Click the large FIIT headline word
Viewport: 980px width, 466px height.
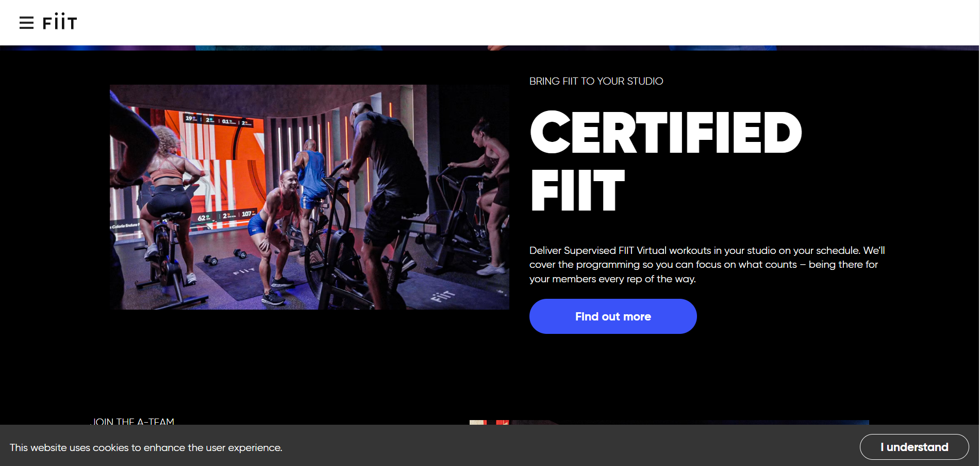(577, 190)
